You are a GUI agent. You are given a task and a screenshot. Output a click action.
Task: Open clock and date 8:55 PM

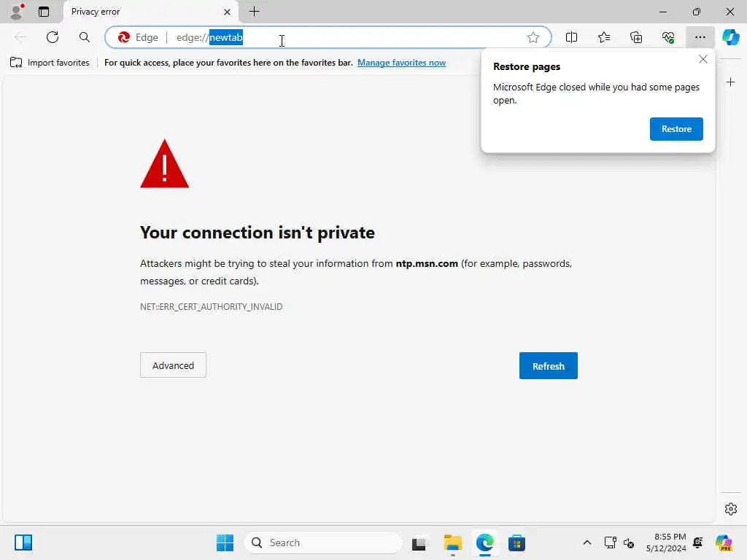(x=666, y=542)
